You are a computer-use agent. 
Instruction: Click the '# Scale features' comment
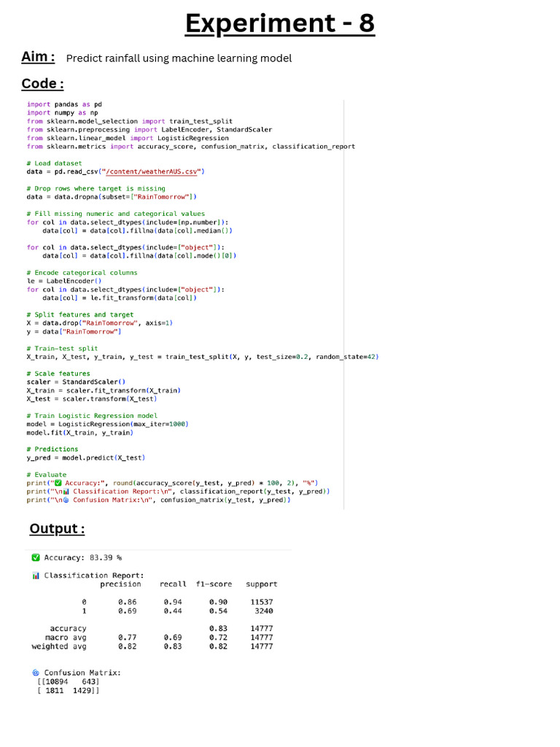point(58,374)
